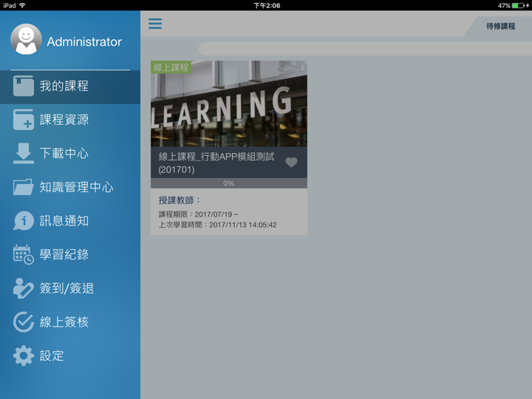Open 學習紀錄 from the sidebar

pyautogui.click(x=64, y=255)
